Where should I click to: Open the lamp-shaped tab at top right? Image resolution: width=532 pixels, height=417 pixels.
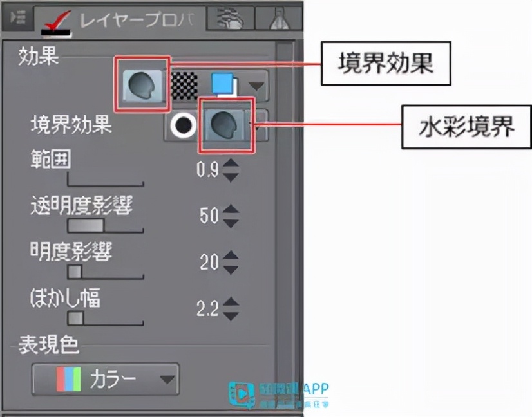pos(280,19)
